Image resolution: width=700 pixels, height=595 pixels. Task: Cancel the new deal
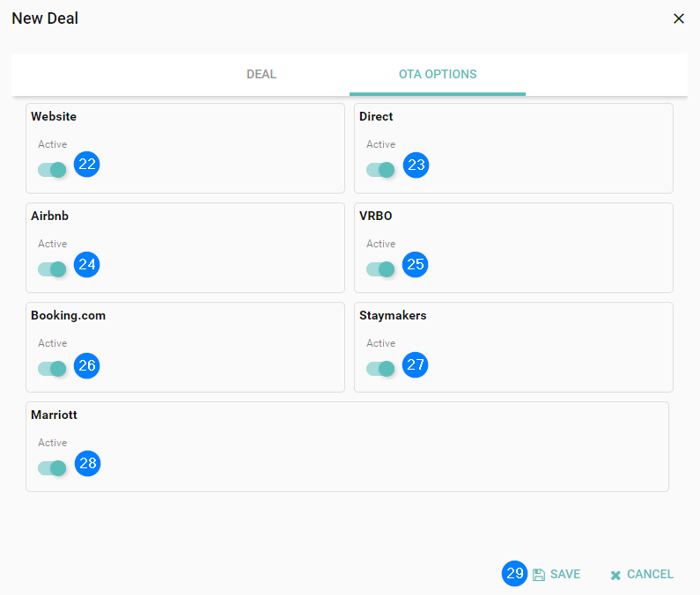(x=642, y=575)
